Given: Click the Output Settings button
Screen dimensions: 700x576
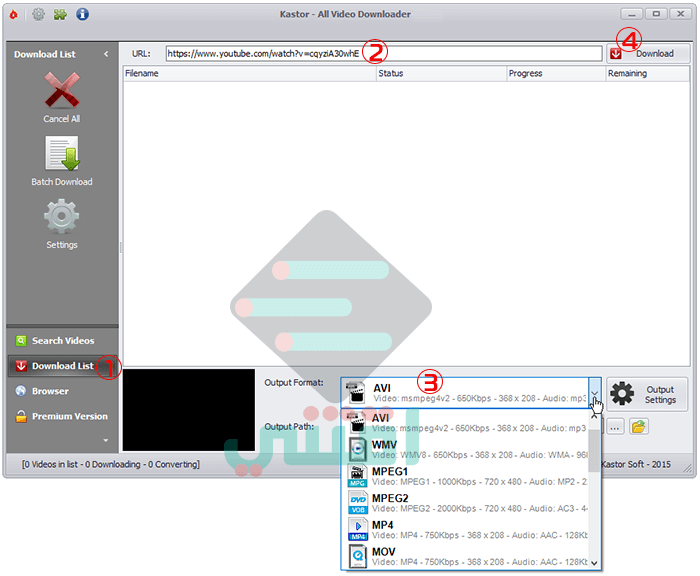Looking at the screenshot, I should coord(646,394).
